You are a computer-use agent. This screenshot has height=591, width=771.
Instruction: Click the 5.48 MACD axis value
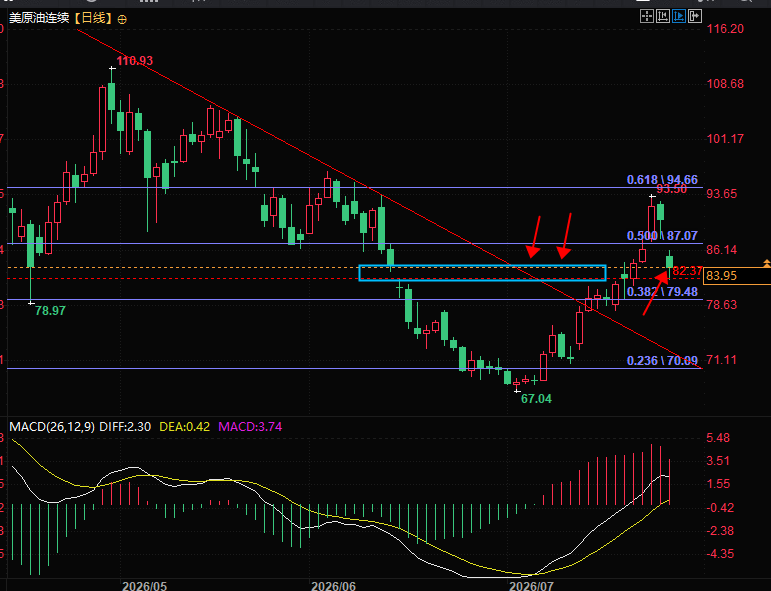click(718, 438)
